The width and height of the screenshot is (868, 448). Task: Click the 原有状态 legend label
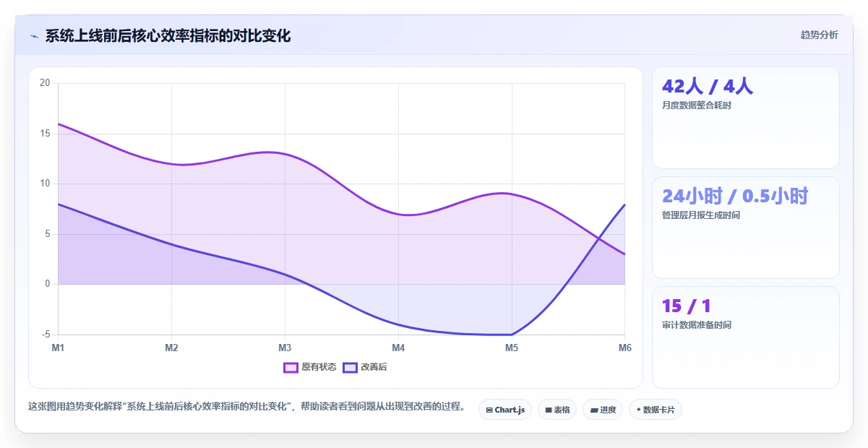(x=319, y=367)
